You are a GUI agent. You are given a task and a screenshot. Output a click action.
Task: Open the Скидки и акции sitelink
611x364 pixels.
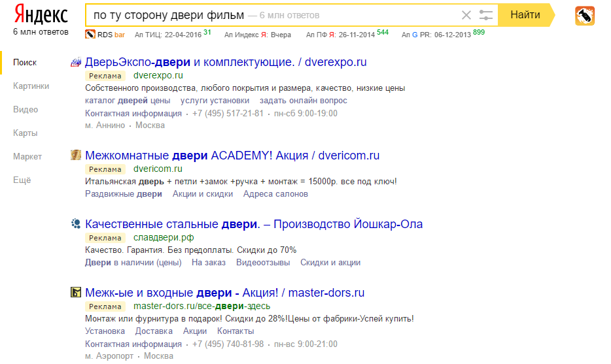coord(330,263)
